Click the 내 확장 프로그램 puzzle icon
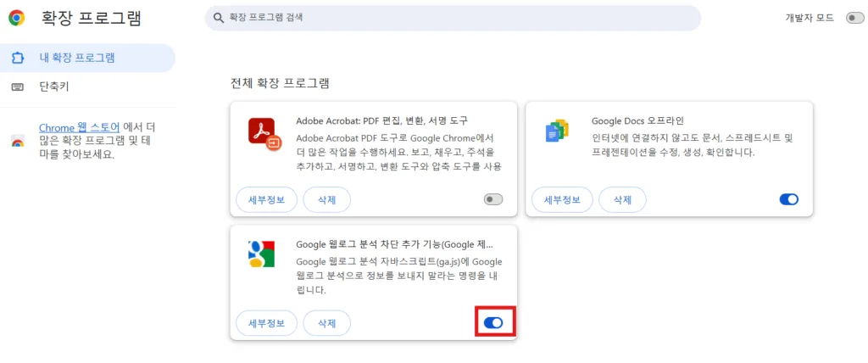Image resolution: width=868 pixels, height=363 pixels. [x=18, y=58]
